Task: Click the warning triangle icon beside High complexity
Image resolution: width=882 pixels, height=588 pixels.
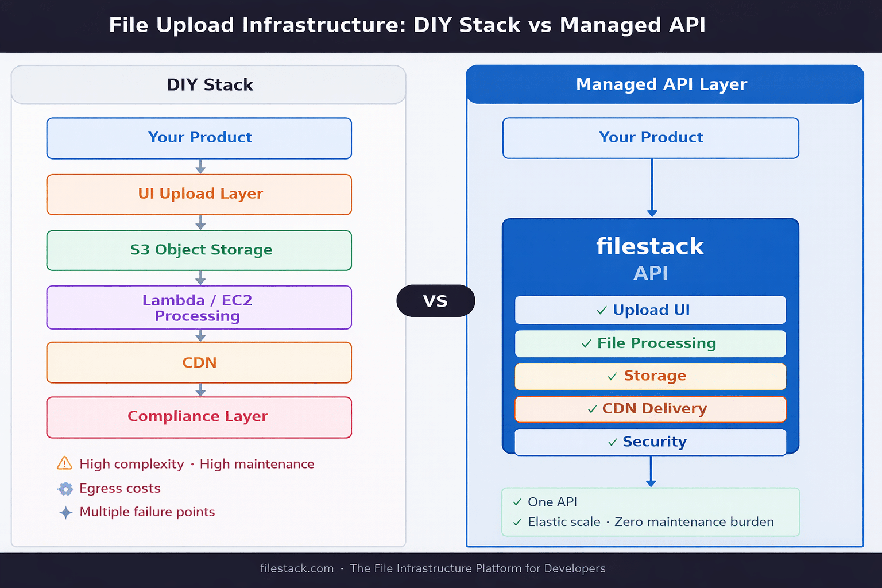Action: click(65, 464)
